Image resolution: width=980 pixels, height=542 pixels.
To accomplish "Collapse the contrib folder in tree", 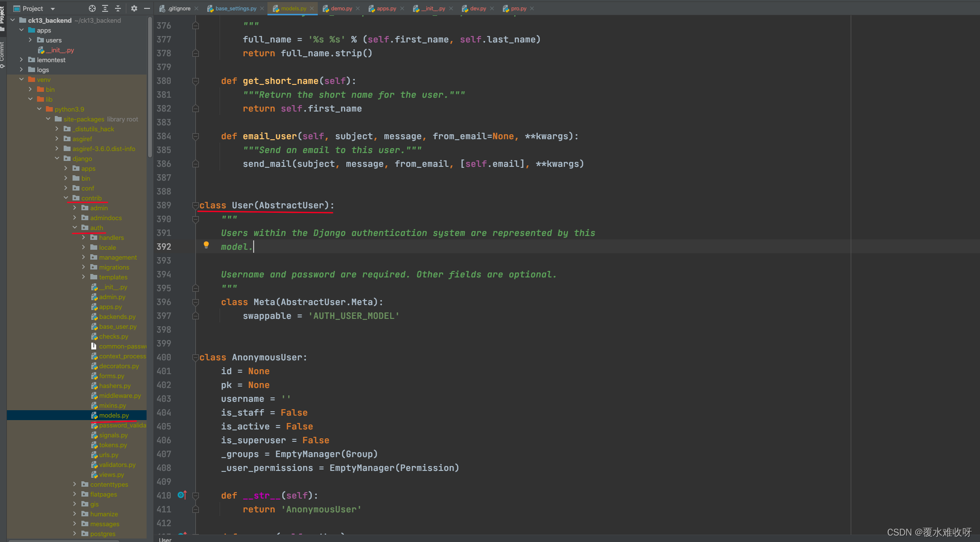I will pos(66,198).
